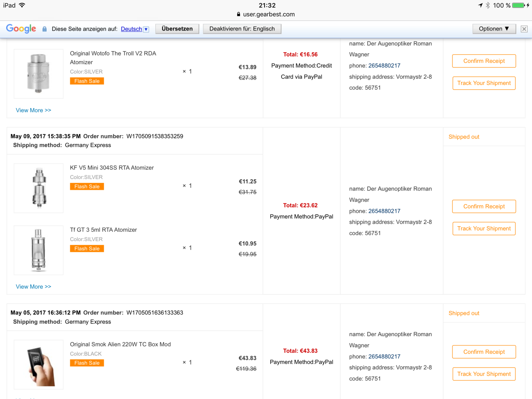
Task: Open KF V5 Mini 304SS RTA Atomizer title
Action: pos(112,168)
